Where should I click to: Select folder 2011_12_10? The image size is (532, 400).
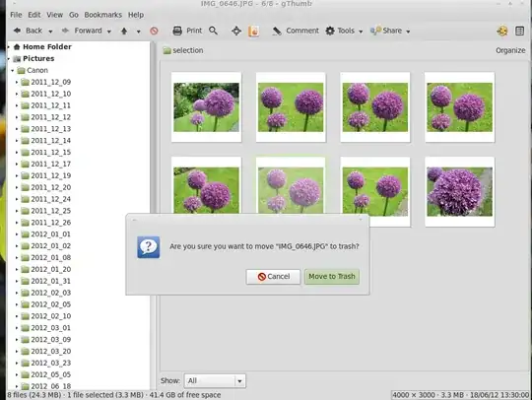(51, 94)
